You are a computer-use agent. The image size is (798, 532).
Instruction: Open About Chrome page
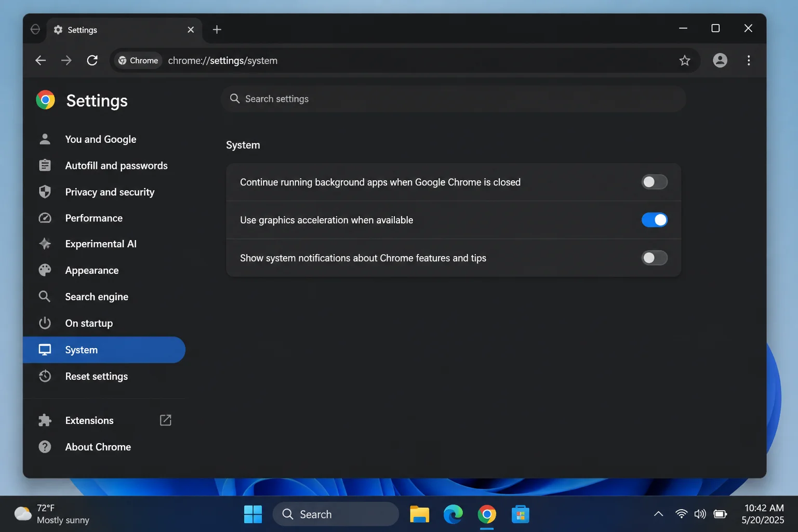(104, 447)
